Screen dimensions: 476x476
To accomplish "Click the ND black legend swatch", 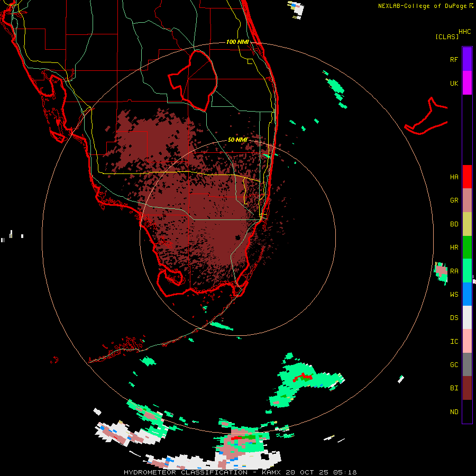I will click(x=467, y=411).
